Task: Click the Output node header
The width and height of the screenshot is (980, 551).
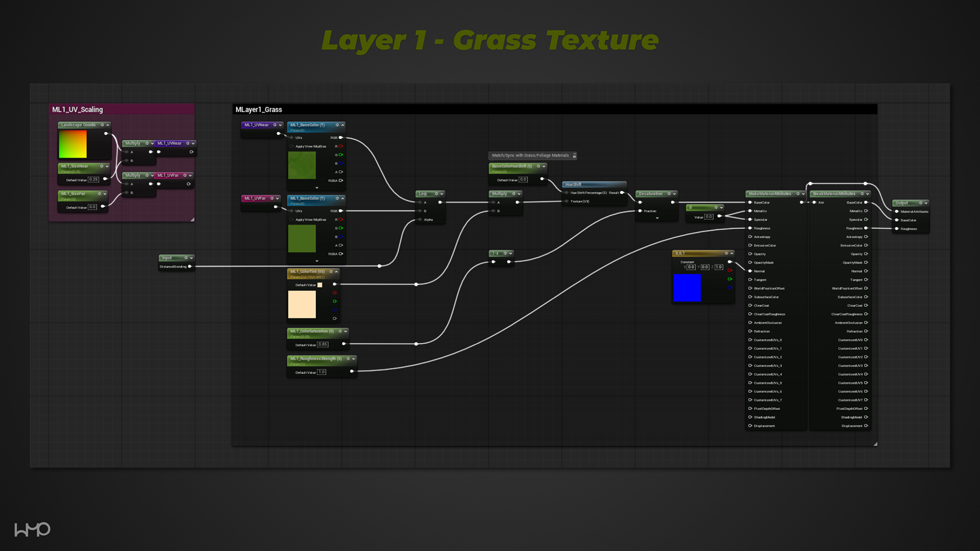Action: click(904, 203)
